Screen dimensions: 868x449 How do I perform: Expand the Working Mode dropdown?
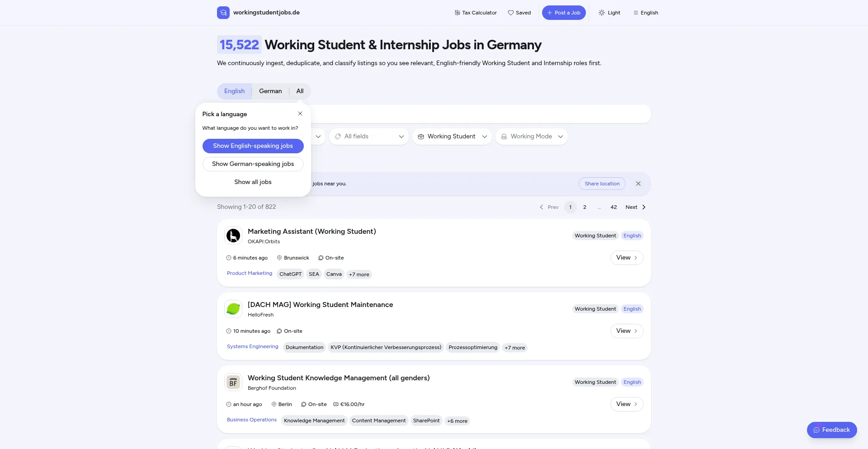(532, 137)
